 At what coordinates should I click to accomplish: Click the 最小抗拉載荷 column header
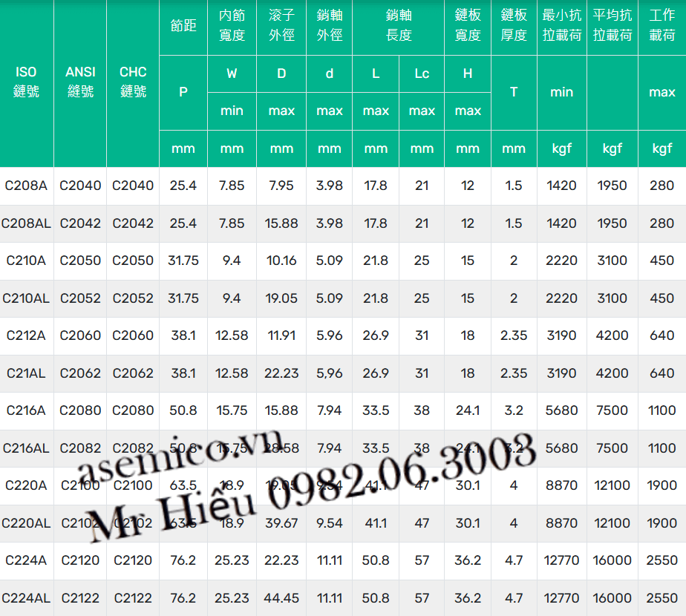tap(561, 26)
